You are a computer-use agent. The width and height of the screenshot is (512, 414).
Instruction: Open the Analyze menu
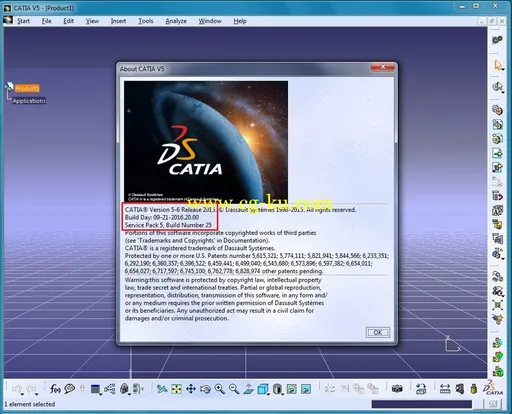pos(176,21)
